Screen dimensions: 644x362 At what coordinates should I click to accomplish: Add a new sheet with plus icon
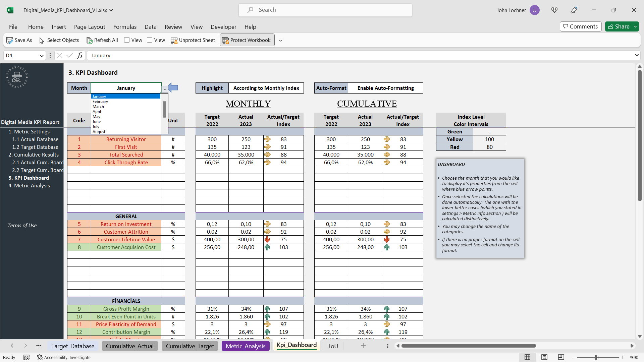pos(363,346)
